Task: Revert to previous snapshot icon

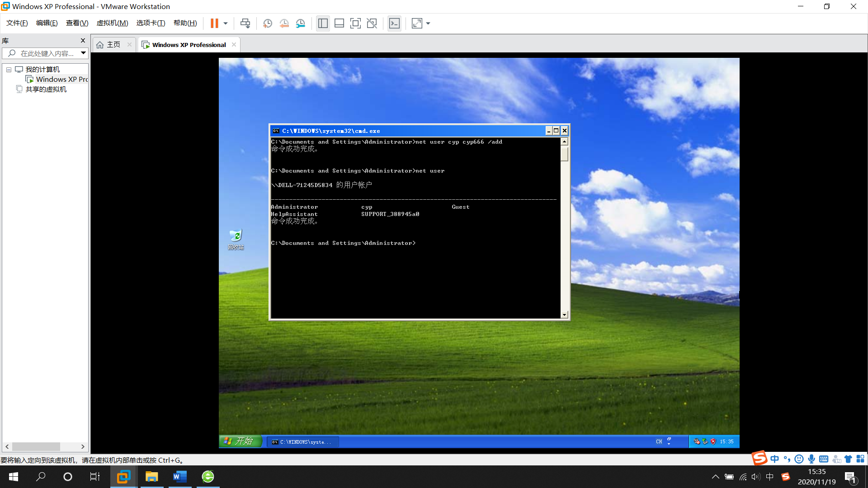Action: [284, 23]
